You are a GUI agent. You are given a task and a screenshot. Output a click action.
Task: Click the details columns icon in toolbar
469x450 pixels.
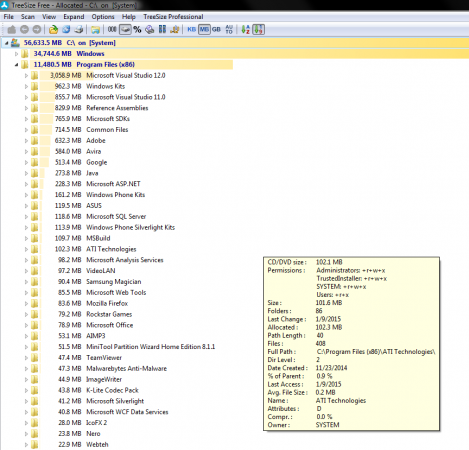click(x=162, y=30)
